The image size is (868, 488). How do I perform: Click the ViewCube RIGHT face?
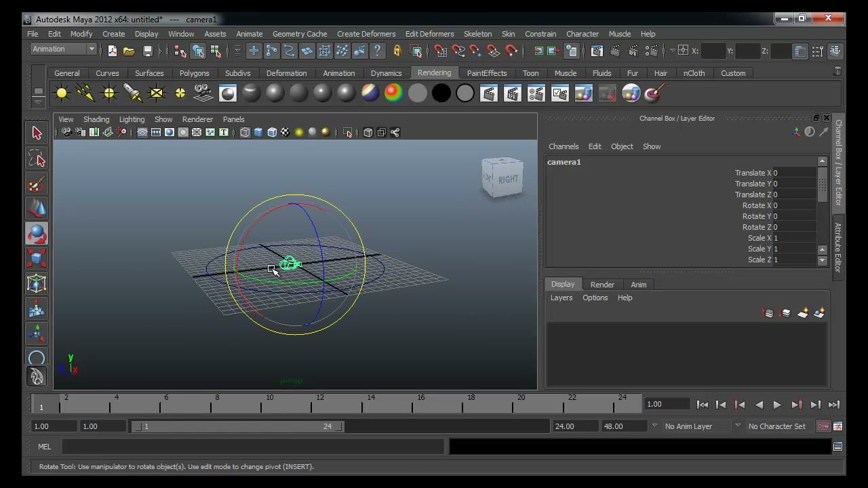[x=508, y=180]
